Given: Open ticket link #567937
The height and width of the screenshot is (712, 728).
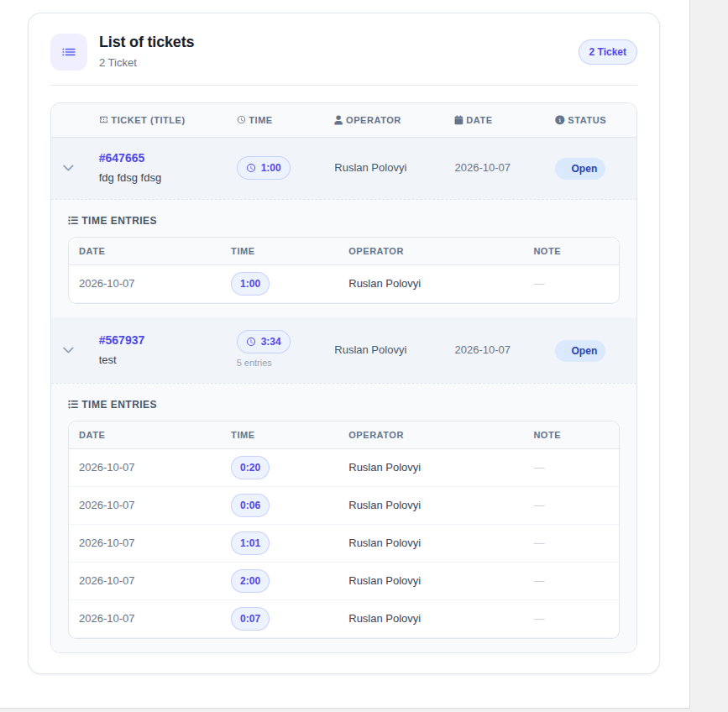Looking at the screenshot, I should click(x=122, y=340).
